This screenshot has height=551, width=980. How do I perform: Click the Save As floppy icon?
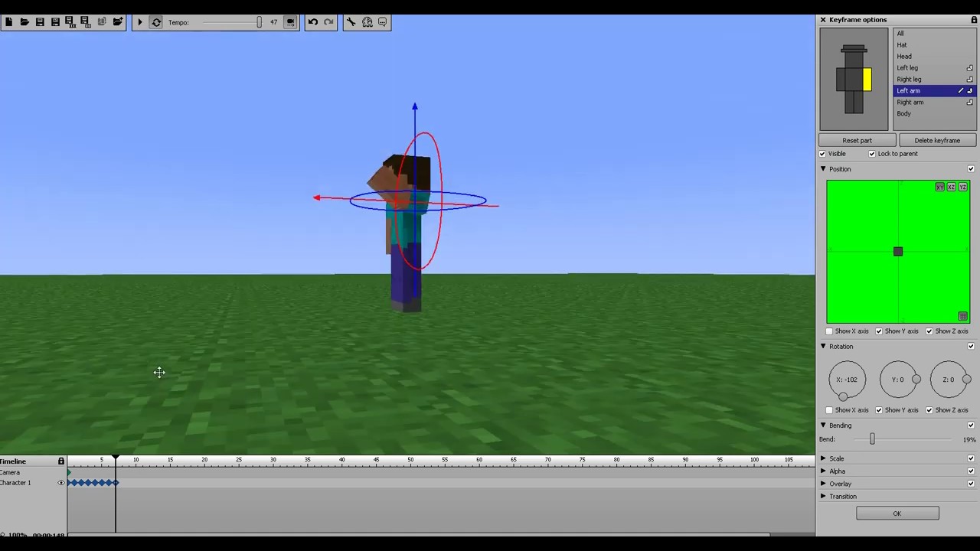pyautogui.click(x=55, y=22)
